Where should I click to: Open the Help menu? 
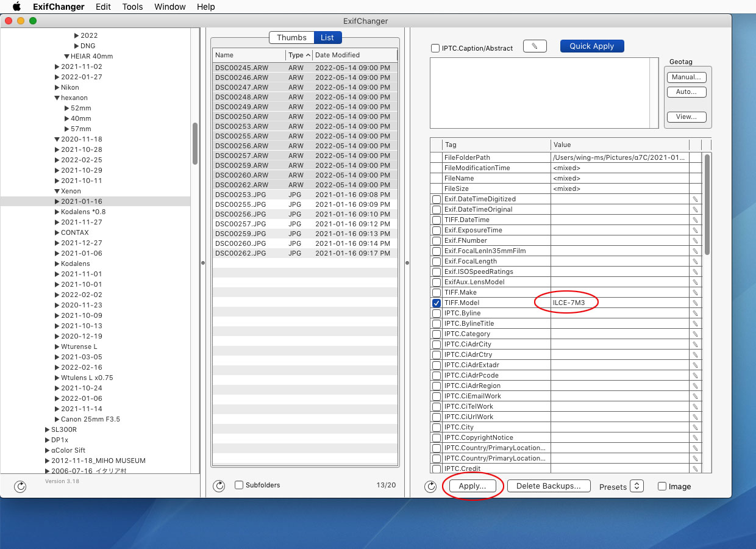(206, 7)
